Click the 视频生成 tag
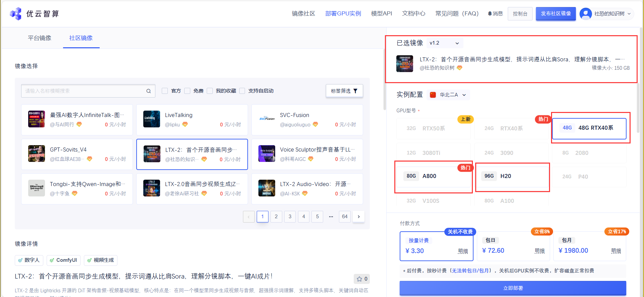 click(x=100, y=260)
